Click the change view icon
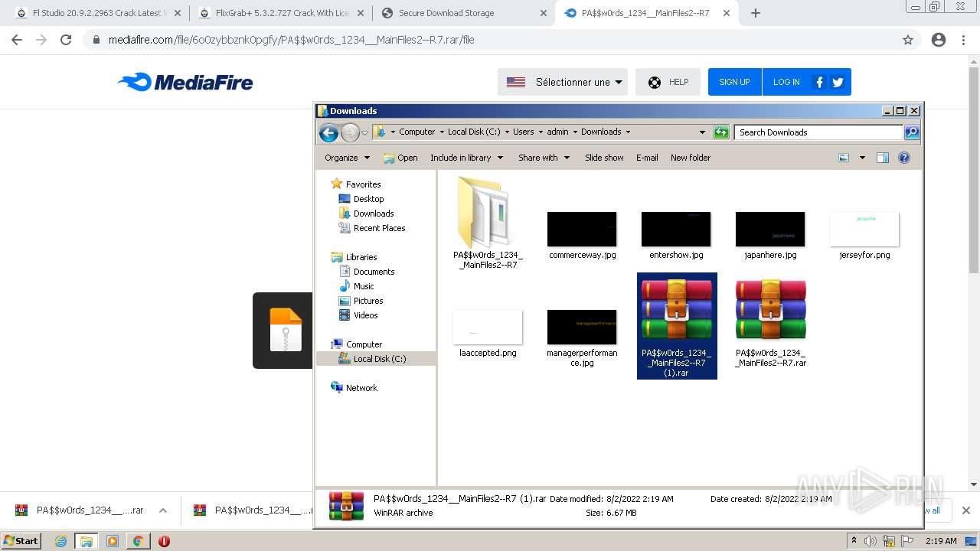The width and height of the screenshot is (980, 551). point(844,158)
